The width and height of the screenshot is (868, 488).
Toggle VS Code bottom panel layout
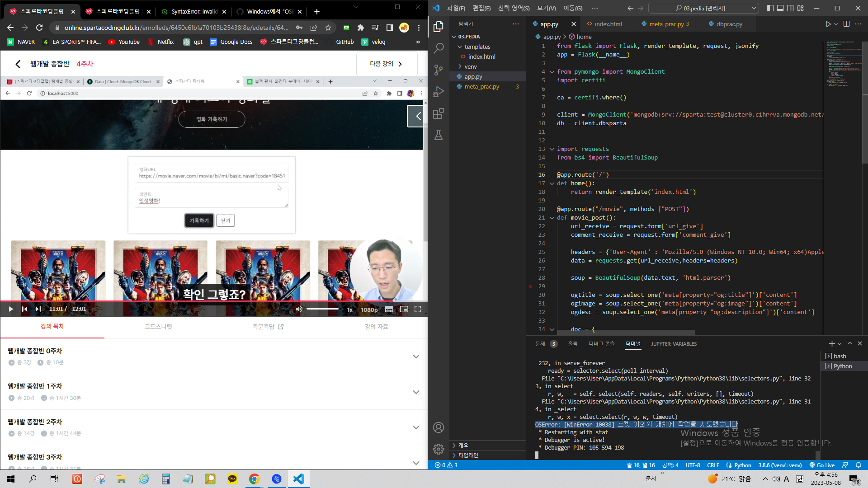[780, 8]
